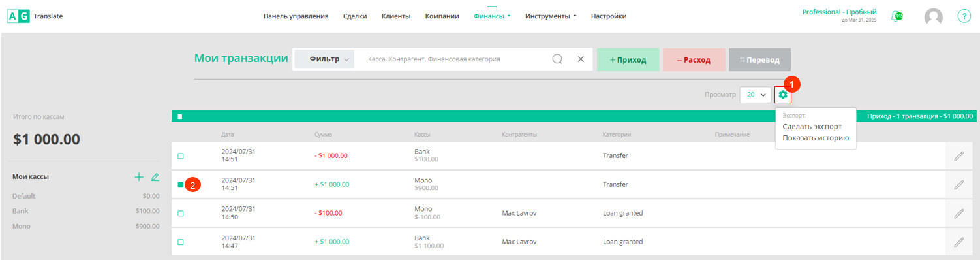This screenshot has height=260, width=980.
Task: Select the Bank +$1 000.00 transaction checkbox
Action: tap(181, 242)
